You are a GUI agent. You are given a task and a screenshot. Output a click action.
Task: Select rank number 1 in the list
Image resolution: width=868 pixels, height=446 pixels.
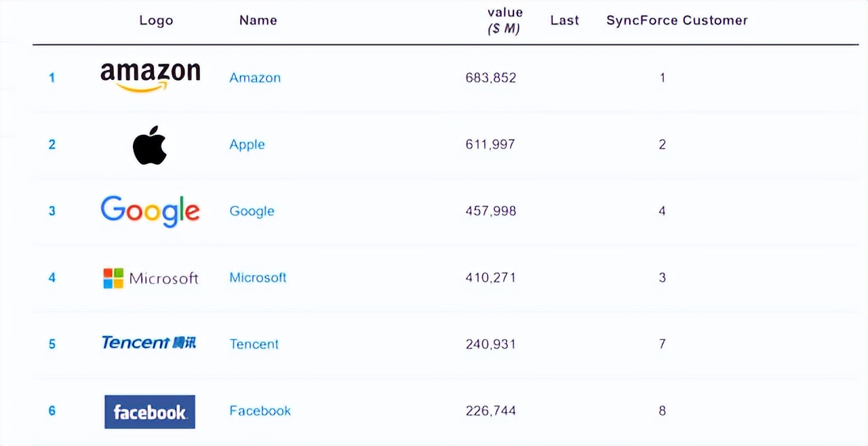(x=52, y=78)
